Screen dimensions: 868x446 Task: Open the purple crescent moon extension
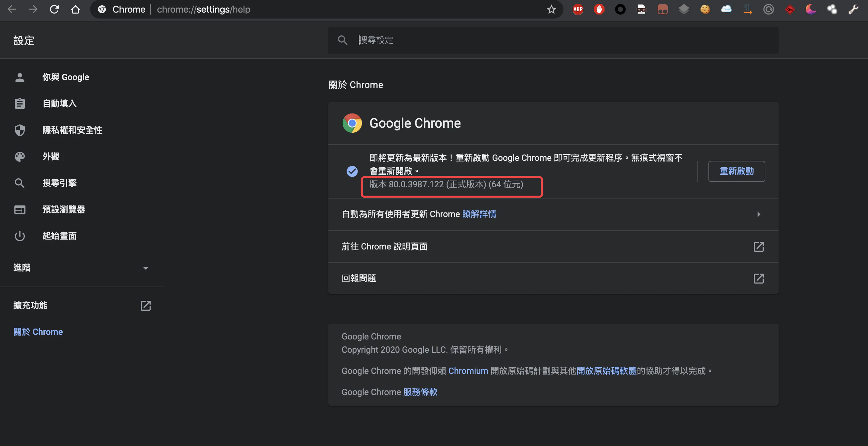pos(811,10)
